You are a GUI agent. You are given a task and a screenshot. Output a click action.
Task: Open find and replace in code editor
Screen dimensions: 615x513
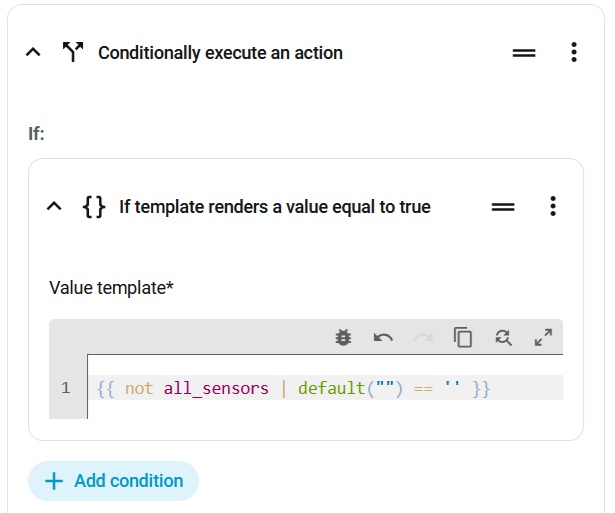(x=503, y=337)
